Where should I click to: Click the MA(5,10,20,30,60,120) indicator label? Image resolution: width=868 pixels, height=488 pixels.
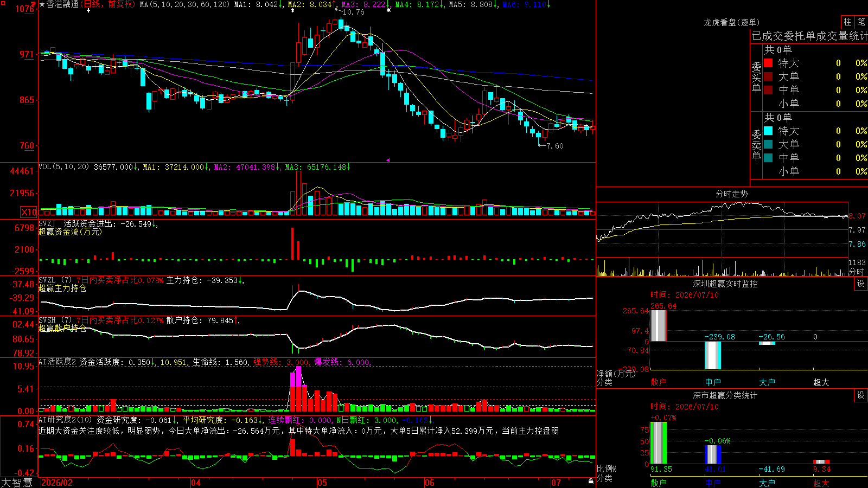pos(184,4)
